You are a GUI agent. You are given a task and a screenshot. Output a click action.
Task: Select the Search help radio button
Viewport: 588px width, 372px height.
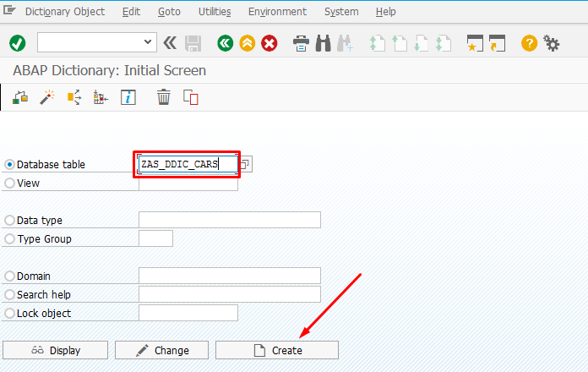[x=10, y=295]
